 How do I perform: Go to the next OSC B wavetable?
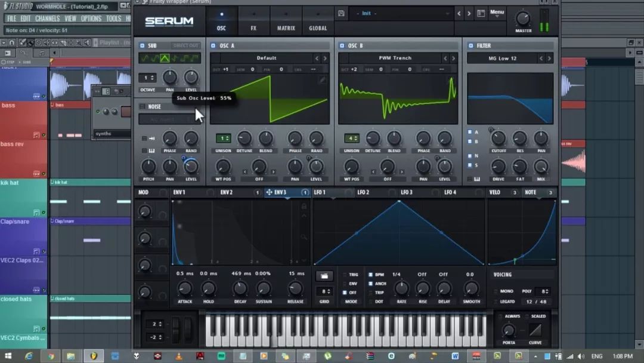(x=454, y=58)
